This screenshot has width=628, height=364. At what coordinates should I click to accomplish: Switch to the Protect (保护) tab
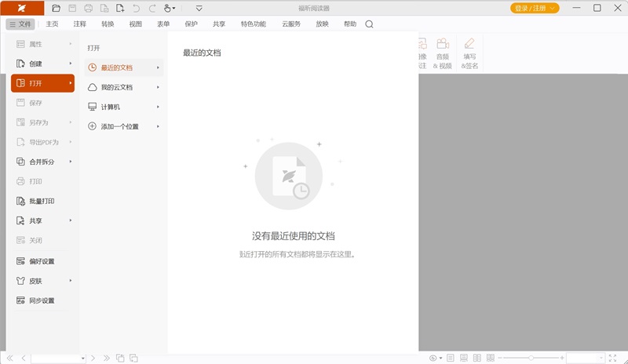[x=191, y=24]
